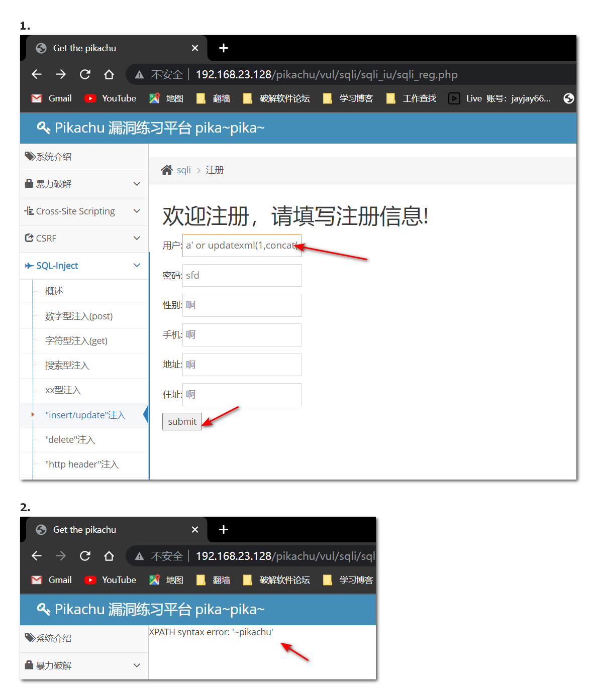
Task: Click the not-secure warning icon in second browser
Action: click(139, 556)
